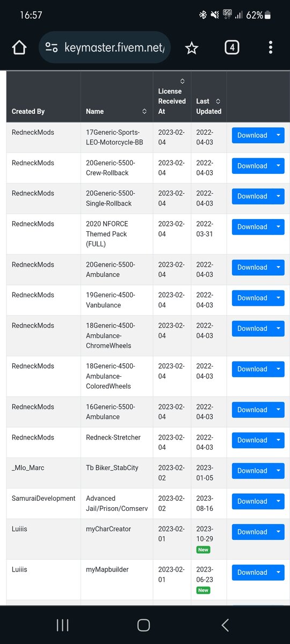Download 19Generic-4500-Vanbulance asset
Viewport: 290px width, 644px height.
pos(252,298)
